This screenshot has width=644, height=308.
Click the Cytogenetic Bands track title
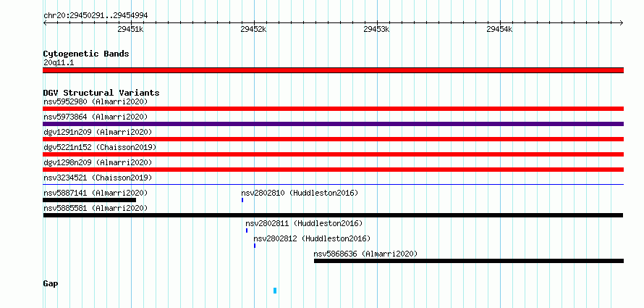pos(86,54)
